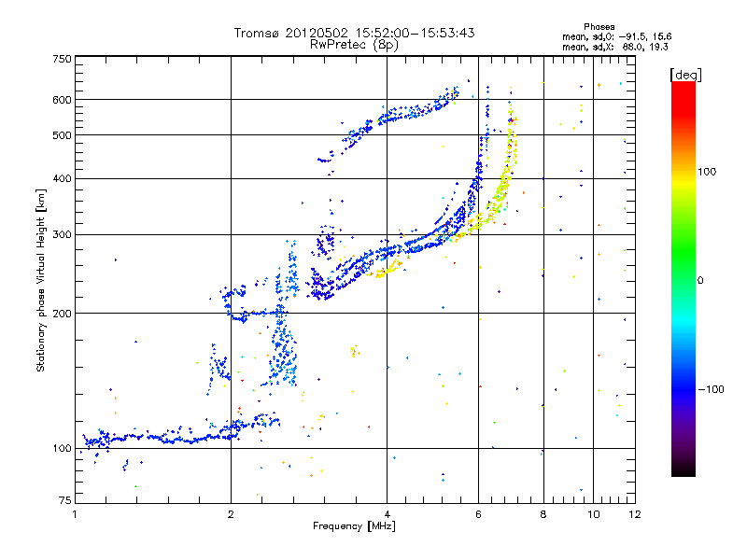
Task: Click the colorbar '-100' tick label
Action: pos(711,389)
